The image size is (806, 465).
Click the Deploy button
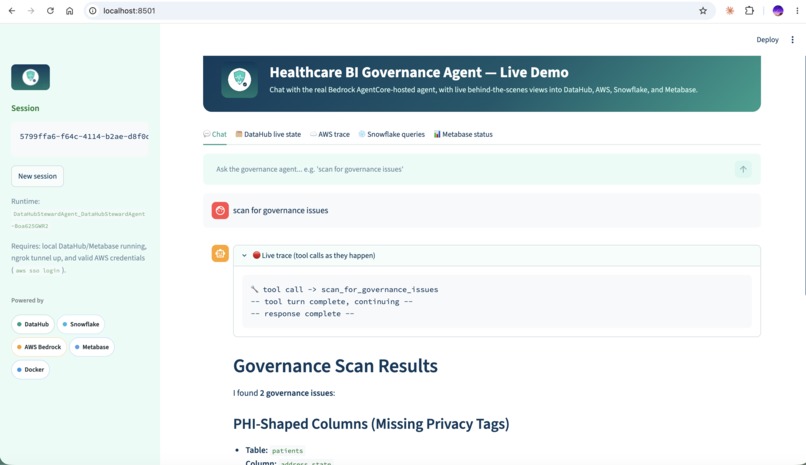tap(767, 40)
